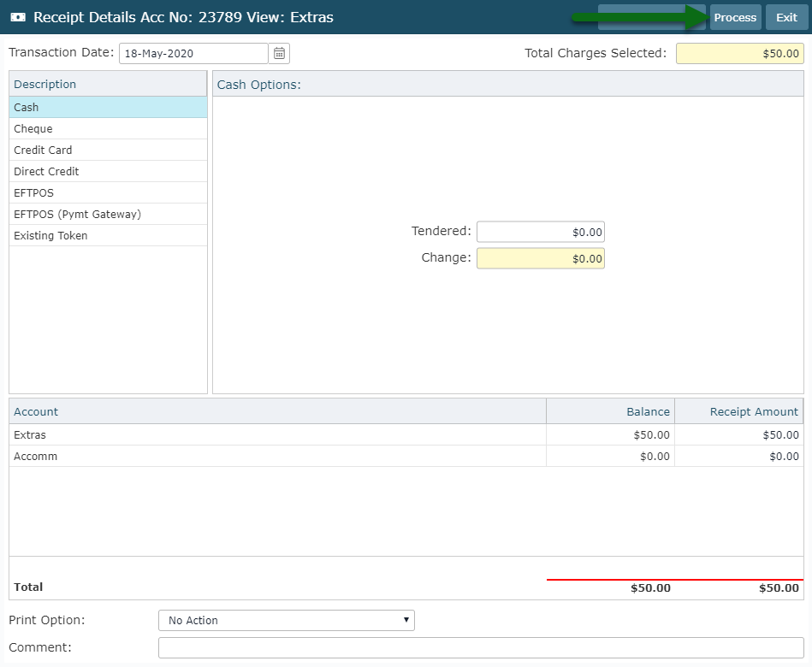Image resolution: width=812 pixels, height=667 pixels.
Task: Click the Total row Balance $50.00 value
Action: pos(650,587)
